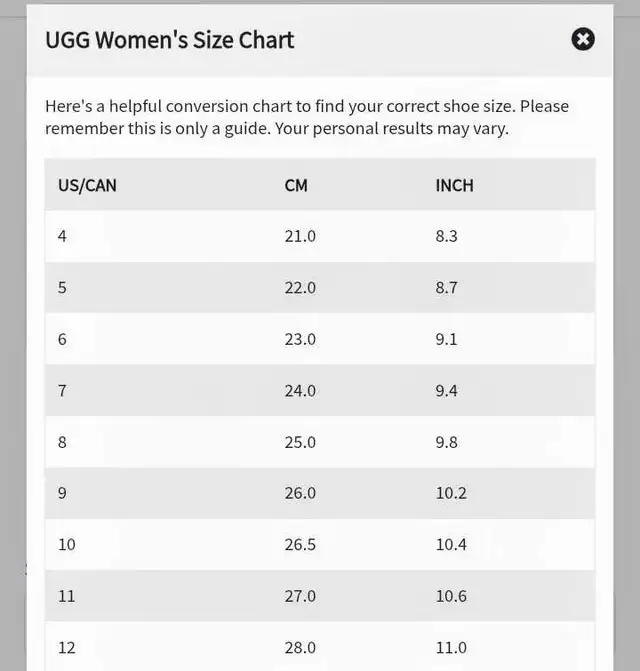Click the 21.0 cm cell
This screenshot has width=640, height=671.
tap(300, 236)
